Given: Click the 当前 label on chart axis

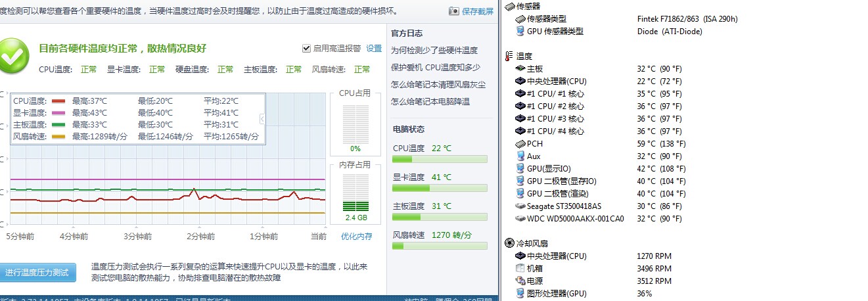Looking at the screenshot, I should [x=318, y=237].
